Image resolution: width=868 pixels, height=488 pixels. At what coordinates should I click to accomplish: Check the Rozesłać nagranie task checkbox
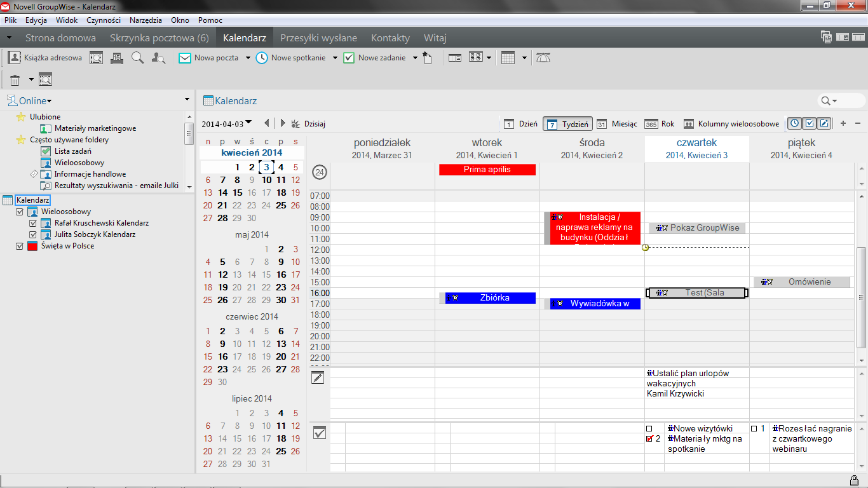tap(754, 429)
